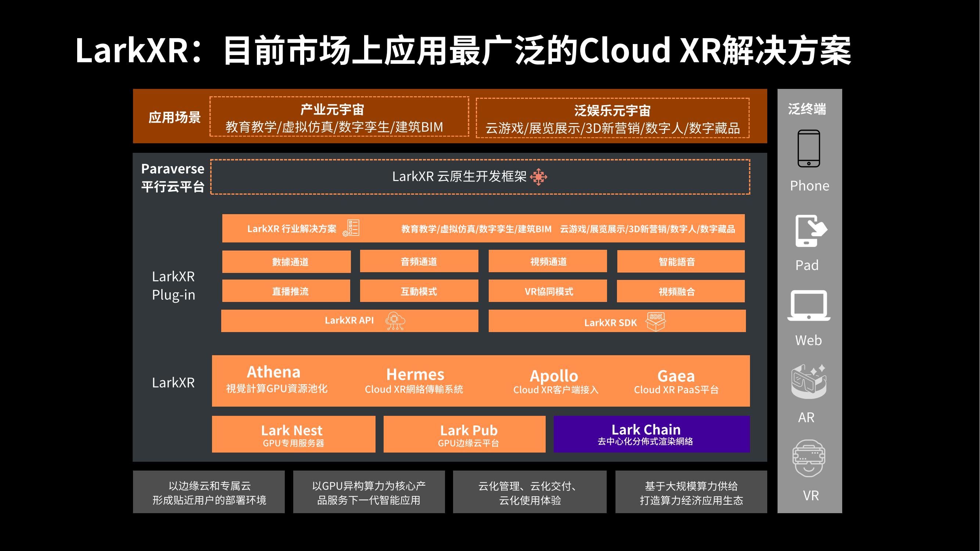Viewport: 980px width, 551px height.
Task: Click the Pad tablet icon
Action: click(x=810, y=231)
